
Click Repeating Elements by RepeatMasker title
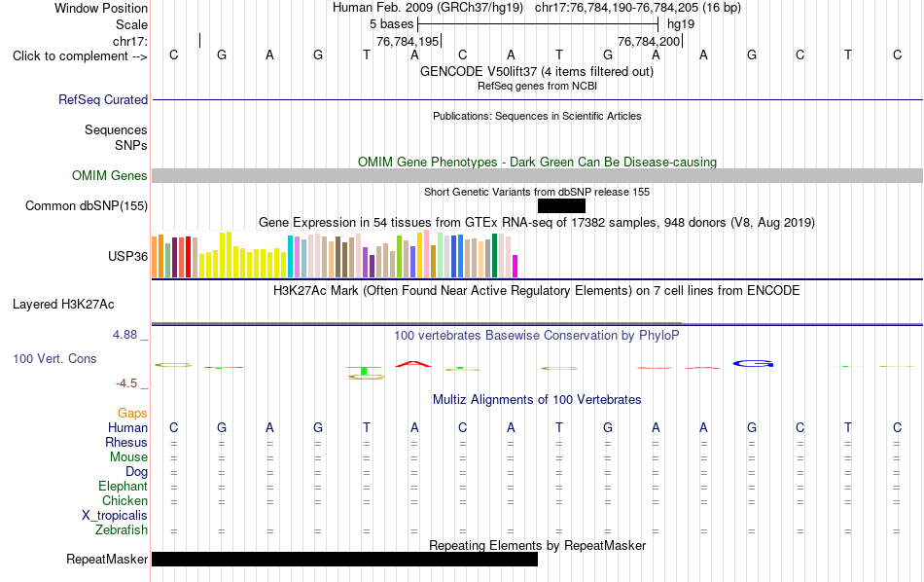538,545
